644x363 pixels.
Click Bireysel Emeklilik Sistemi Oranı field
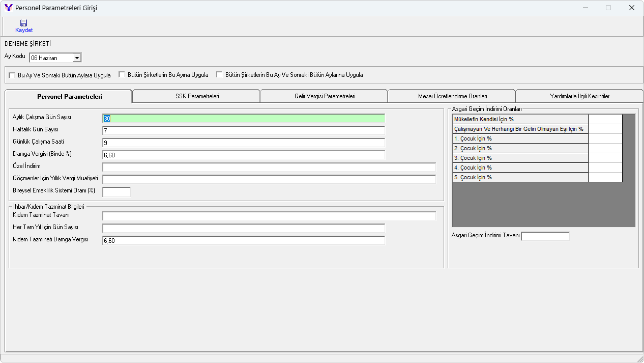pyautogui.click(x=116, y=191)
